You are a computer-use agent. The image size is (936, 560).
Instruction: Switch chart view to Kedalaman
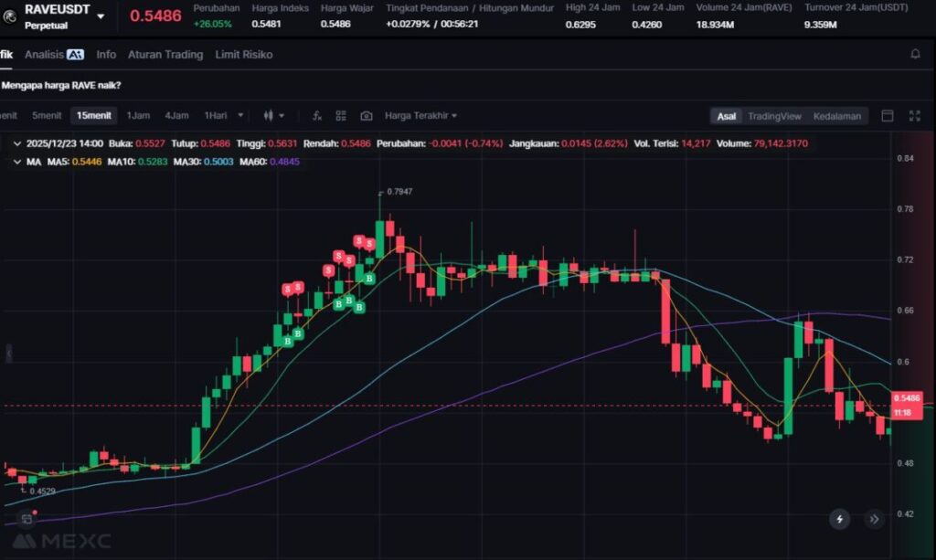tap(836, 116)
